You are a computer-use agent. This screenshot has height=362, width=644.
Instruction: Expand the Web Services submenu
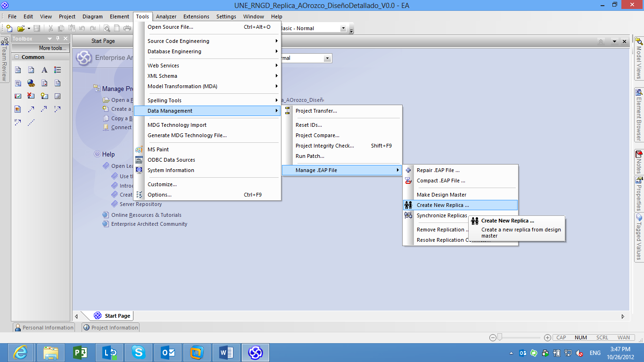207,66
